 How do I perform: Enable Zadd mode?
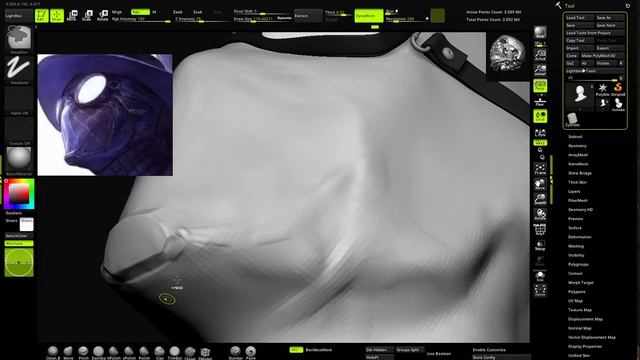coord(178,12)
